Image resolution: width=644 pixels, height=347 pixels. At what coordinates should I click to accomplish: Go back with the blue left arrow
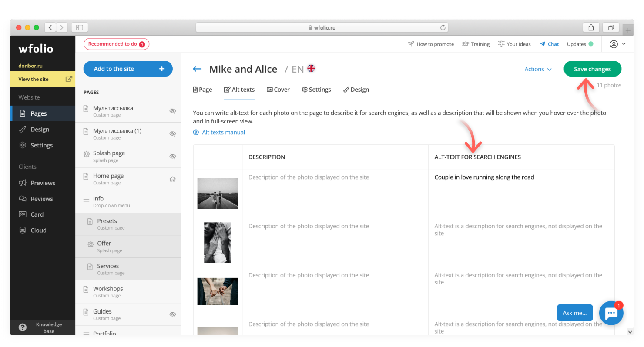[197, 69]
